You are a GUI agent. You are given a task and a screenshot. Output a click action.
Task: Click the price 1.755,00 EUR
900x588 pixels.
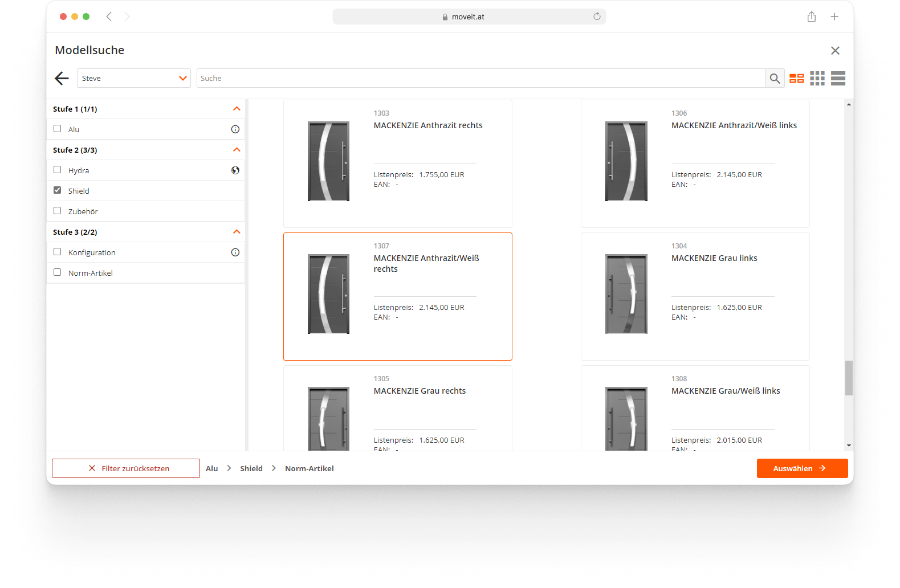click(x=442, y=175)
